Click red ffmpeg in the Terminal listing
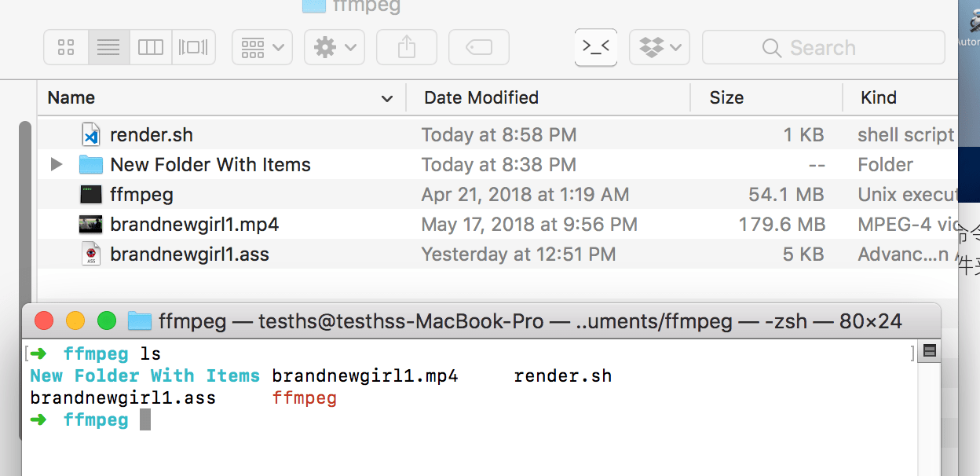980x476 pixels. tap(305, 398)
